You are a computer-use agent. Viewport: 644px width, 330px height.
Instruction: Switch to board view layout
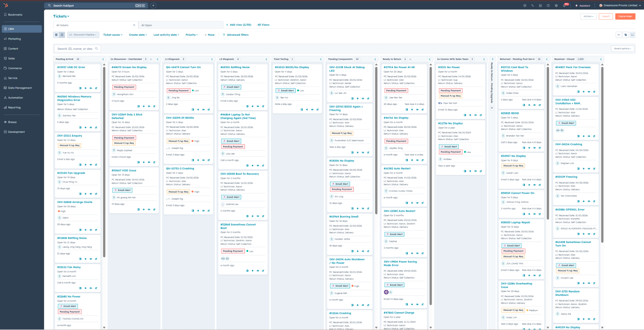point(62,35)
